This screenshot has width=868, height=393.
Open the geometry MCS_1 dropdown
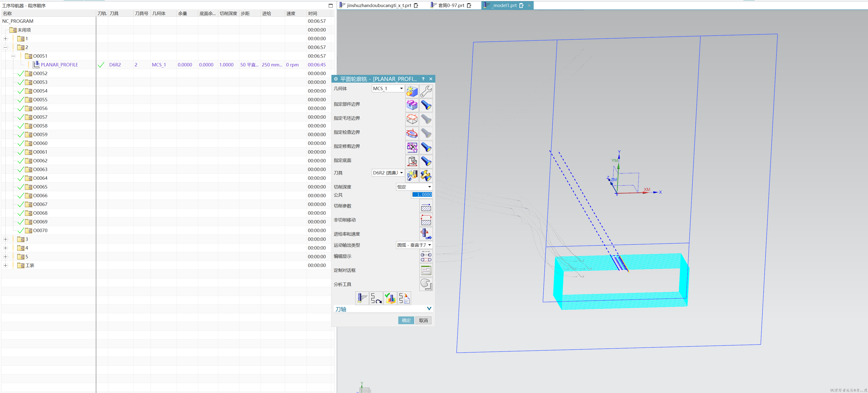pyautogui.click(x=388, y=88)
